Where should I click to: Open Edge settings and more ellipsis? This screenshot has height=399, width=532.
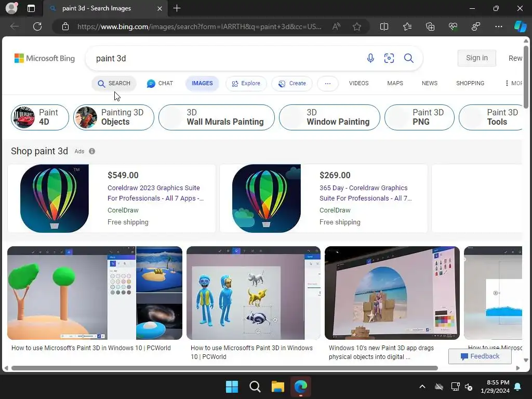click(x=498, y=26)
